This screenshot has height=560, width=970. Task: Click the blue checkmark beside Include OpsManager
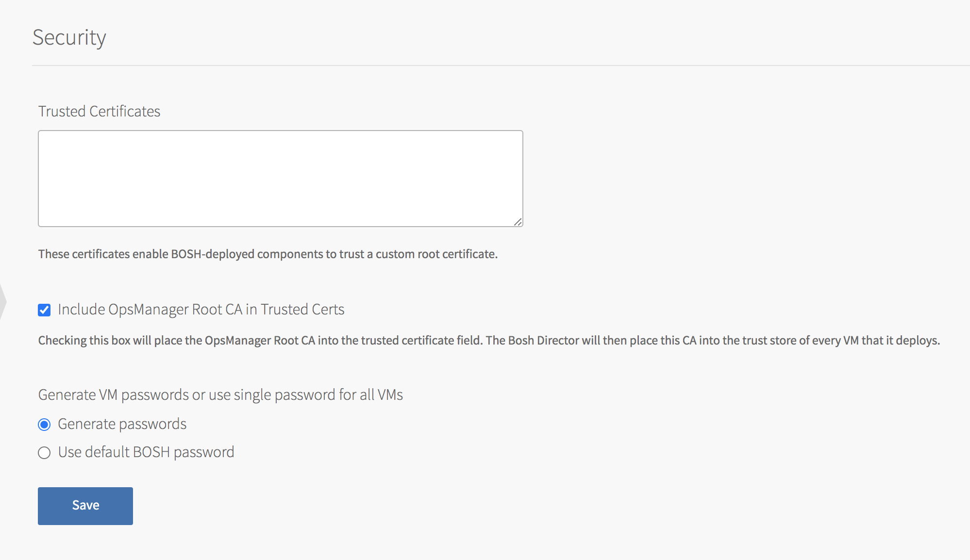44,310
